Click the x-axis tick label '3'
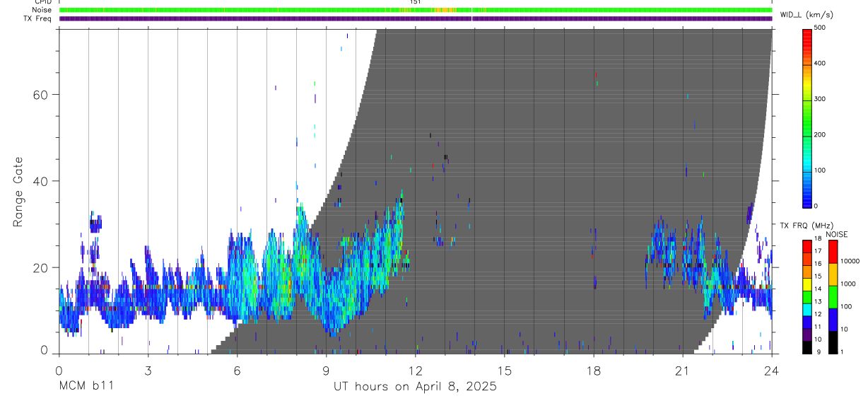This screenshot has width=868, height=401. (148, 371)
